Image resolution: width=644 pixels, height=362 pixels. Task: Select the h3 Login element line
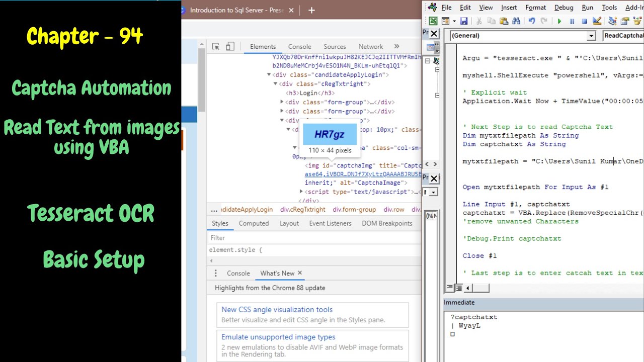pyautogui.click(x=310, y=93)
